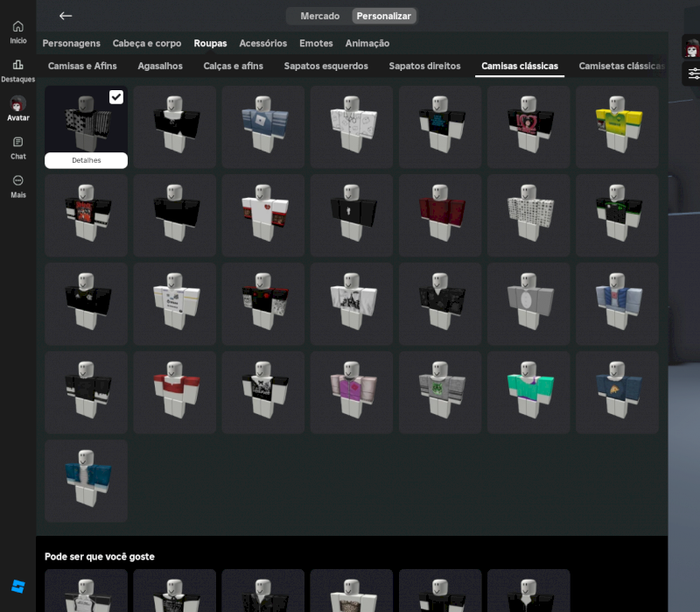Switch to the Mercado toggle
Screen dimensions: 700x612
[x=319, y=16]
